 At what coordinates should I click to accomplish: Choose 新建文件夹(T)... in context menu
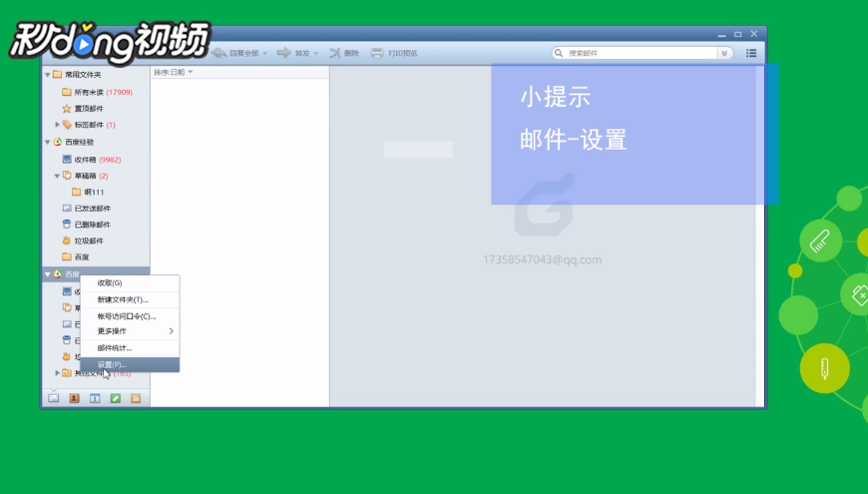130,299
